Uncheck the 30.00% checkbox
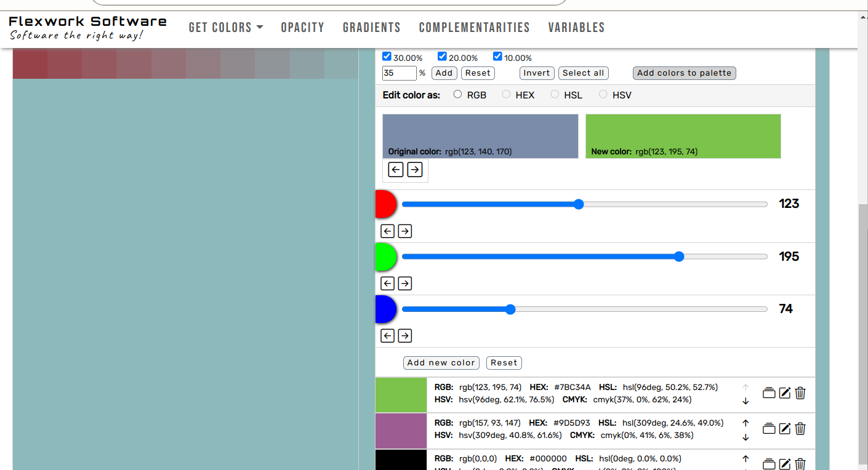Viewport: 868px width, 470px height. tap(387, 57)
